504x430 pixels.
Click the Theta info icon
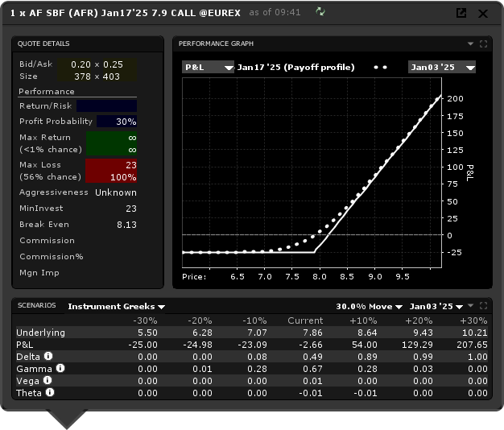pos(50,393)
